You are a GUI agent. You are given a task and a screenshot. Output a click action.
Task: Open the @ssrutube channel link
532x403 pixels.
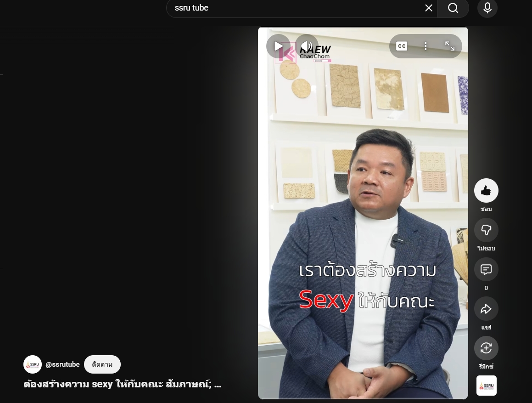pos(62,364)
